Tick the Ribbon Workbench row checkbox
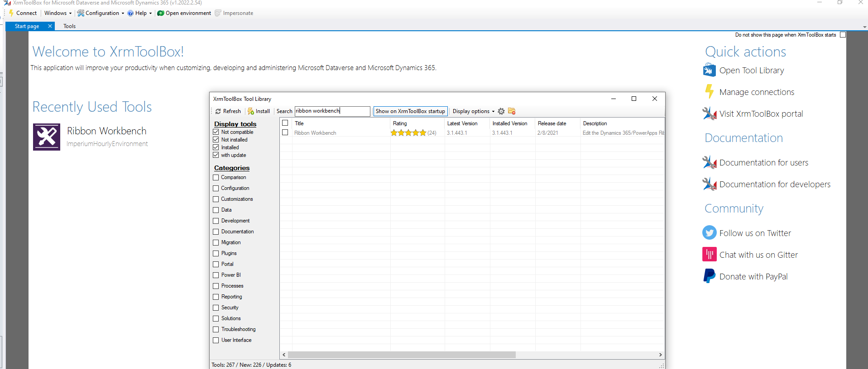This screenshot has width=868, height=369. click(x=285, y=132)
